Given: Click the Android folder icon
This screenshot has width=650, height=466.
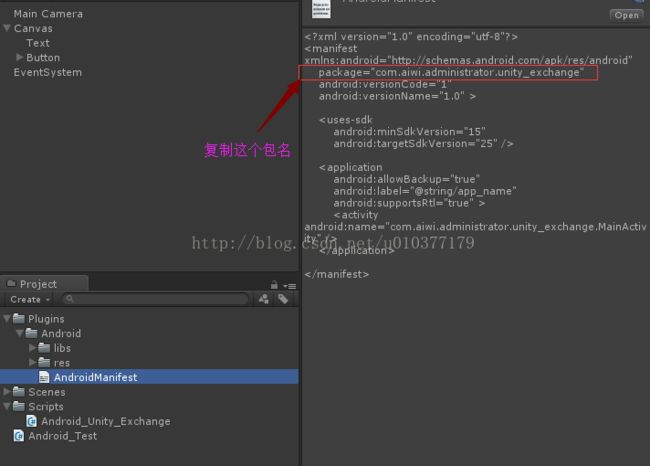Looking at the screenshot, I should tap(32, 333).
